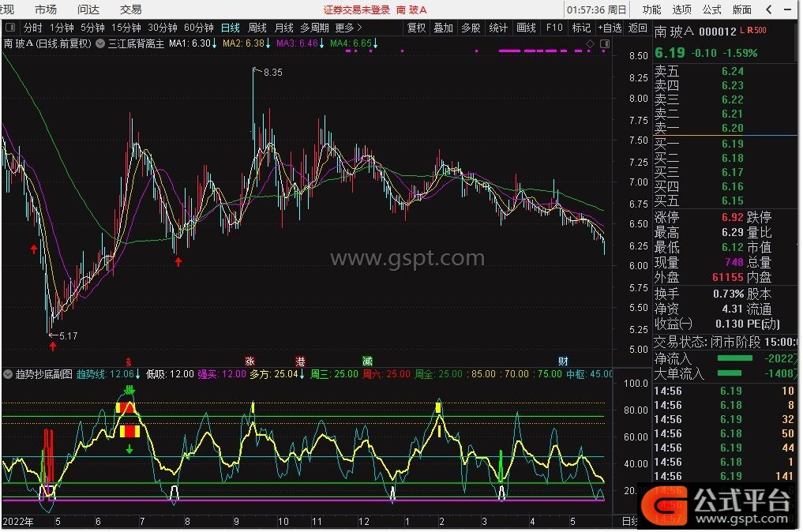This screenshot has height=532, width=803.
Task: Click the 卖一 price 6.20
Action: tap(732, 128)
